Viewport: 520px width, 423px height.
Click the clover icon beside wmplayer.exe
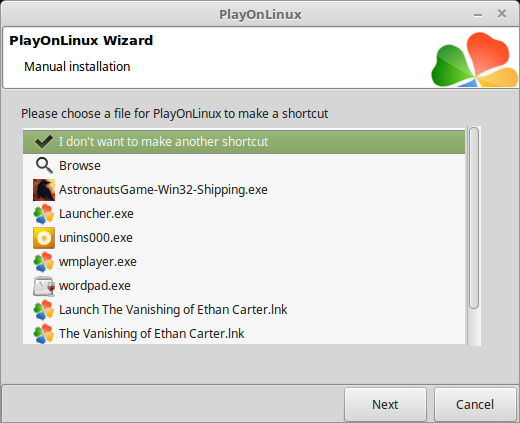44,262
